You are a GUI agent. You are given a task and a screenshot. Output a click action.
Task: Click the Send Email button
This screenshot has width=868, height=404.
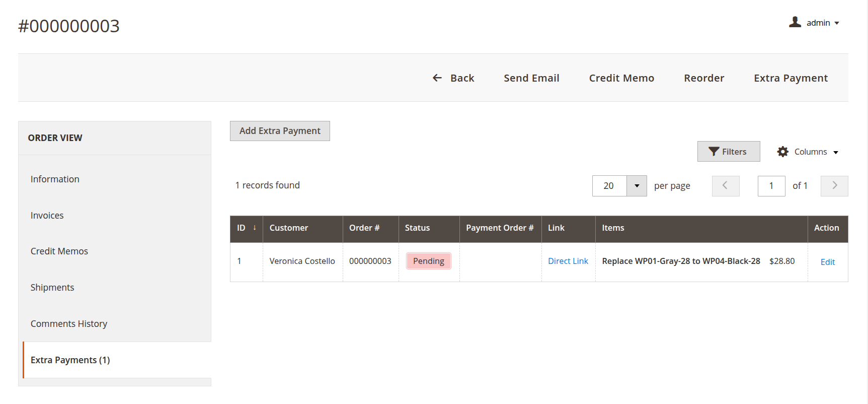pyautogui.click(x=531, y=78)
